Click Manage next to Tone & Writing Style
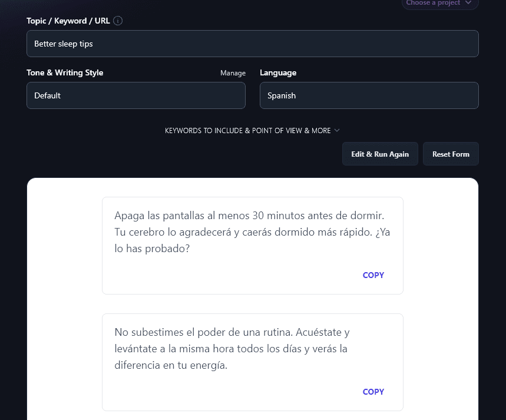The image size is (506, 420). click(x=233, y=72)
